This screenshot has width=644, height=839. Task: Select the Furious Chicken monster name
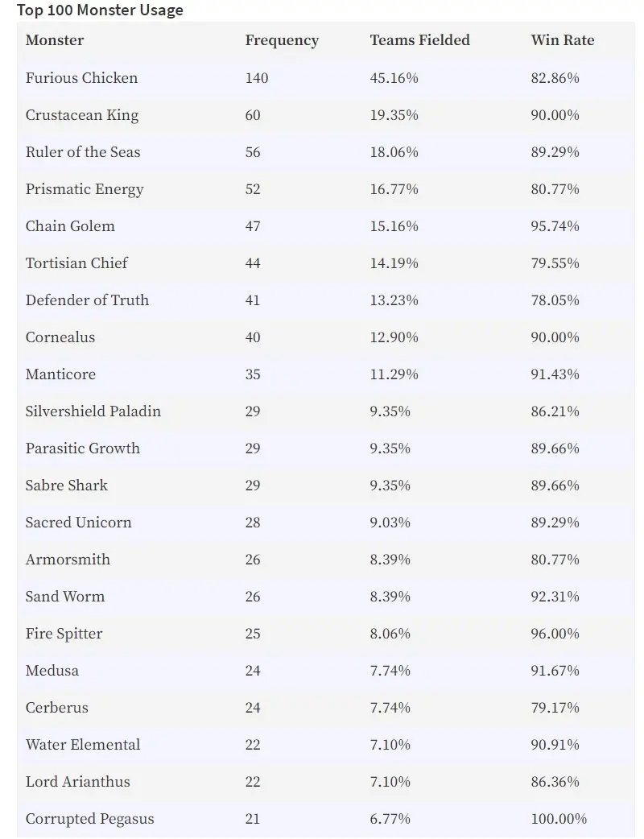click(81, 78)
